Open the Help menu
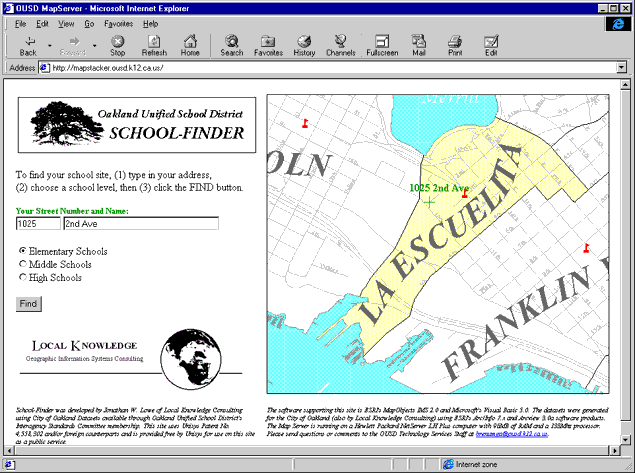The height and width of the screenshot is (473, 635). click(150, 24)
